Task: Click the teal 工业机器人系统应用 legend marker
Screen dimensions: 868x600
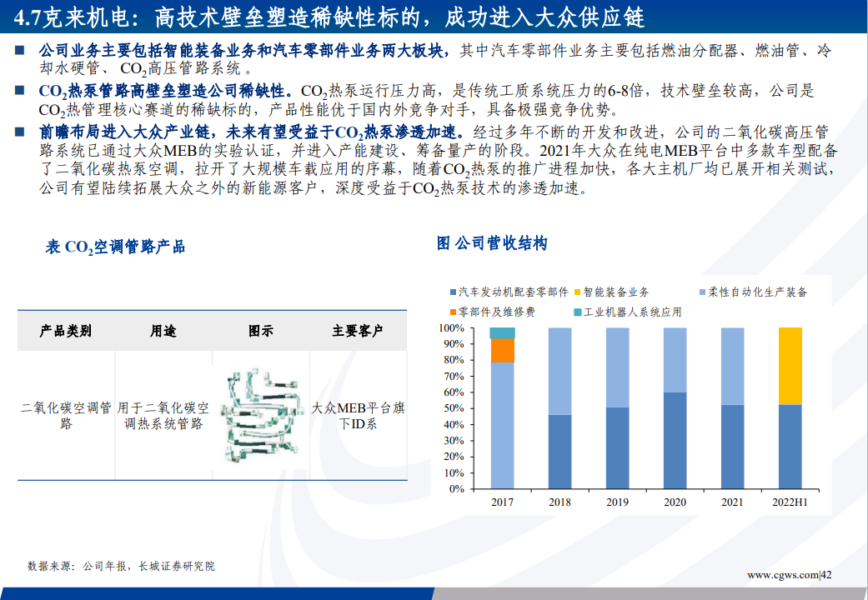Action: (x=576, y=312)
